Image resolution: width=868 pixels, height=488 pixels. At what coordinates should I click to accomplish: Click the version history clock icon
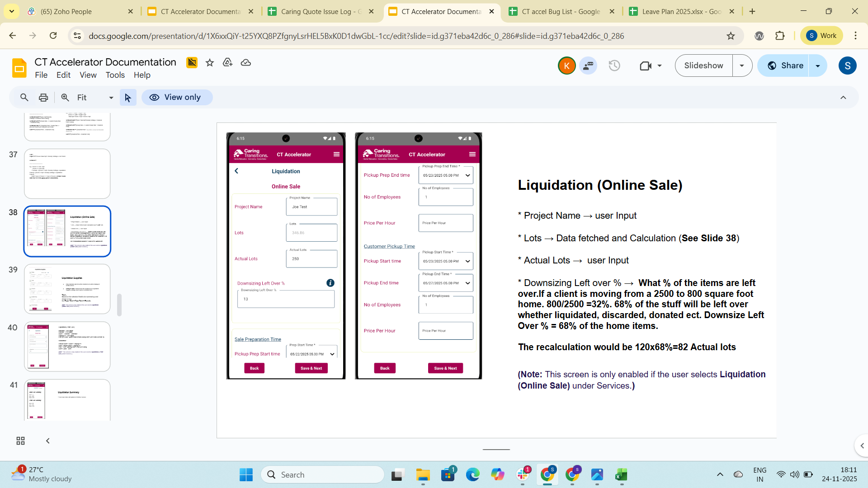click(614, 66)
